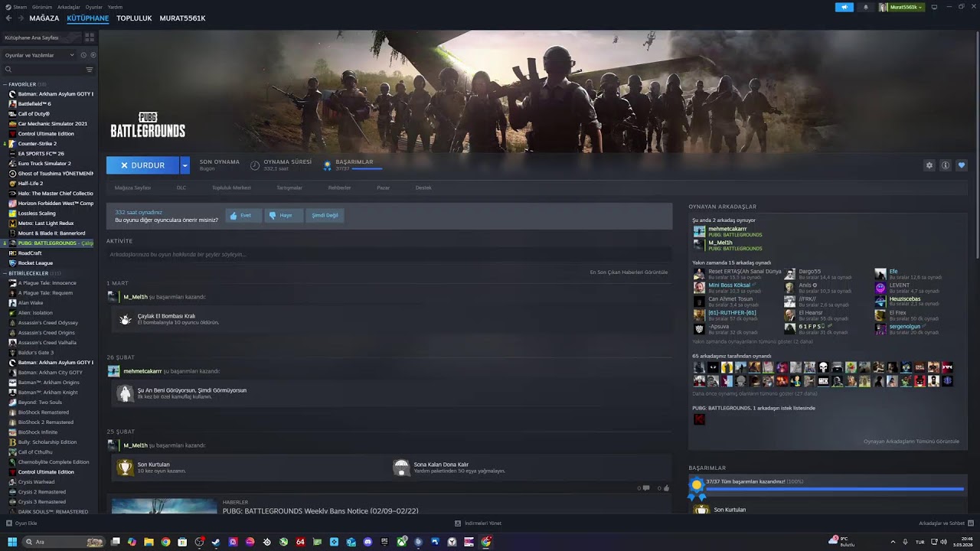Show PUBG game info icon
980x551 pixels.
pos(946,165)
